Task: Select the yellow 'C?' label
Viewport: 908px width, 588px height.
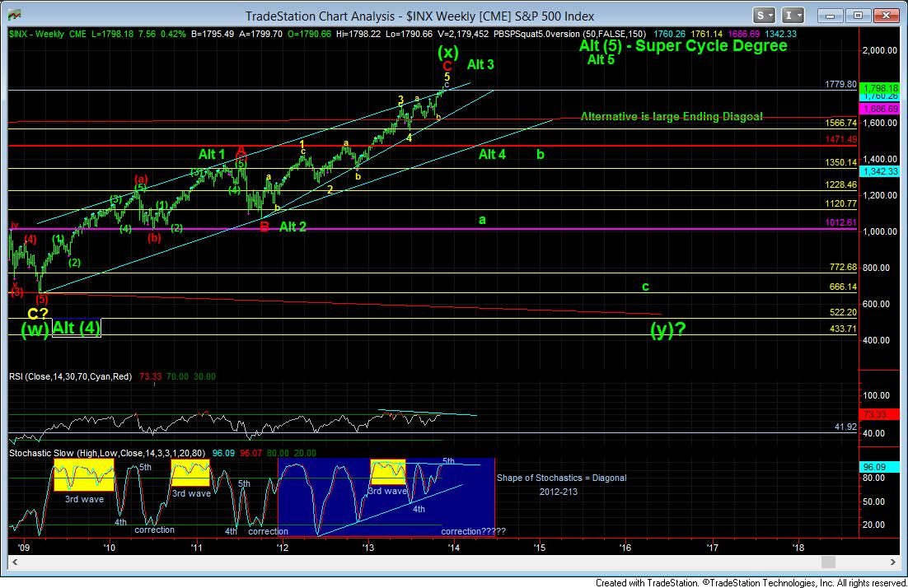Action: coord(38,314)
